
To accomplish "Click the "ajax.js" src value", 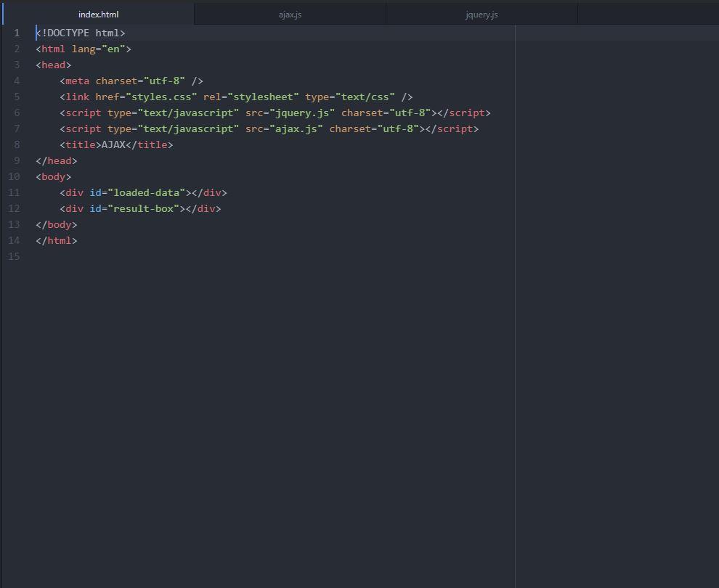I will click(x=296, y=128).
